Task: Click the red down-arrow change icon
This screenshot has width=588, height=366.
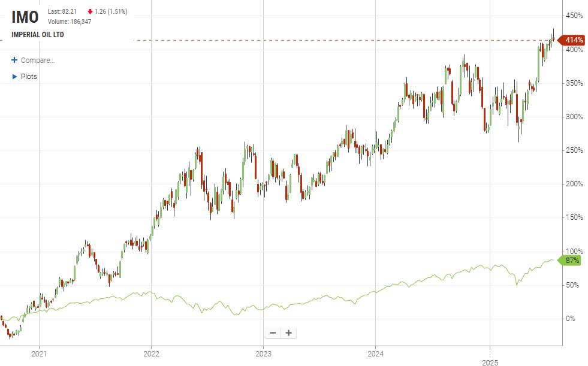Action: [x=90, y=11]
